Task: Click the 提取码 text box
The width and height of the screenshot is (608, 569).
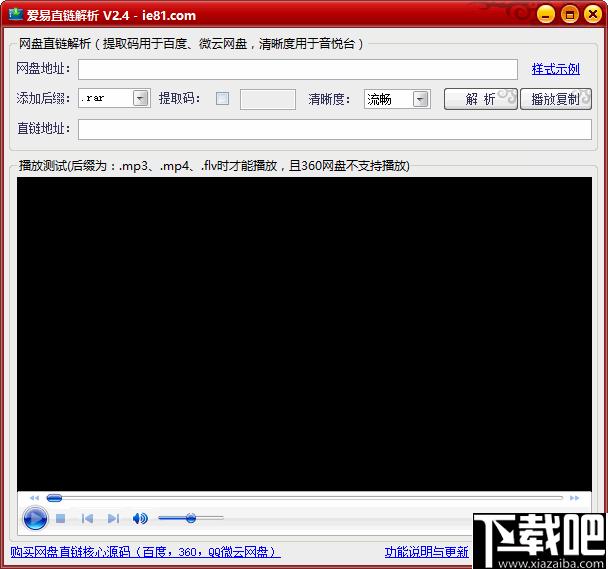Action: tap(268, 99)
